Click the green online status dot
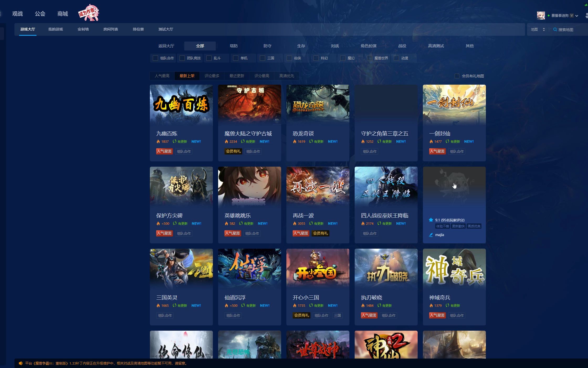Image resolution: width=588 pixels, height=368 pixels. coord(548,16)
